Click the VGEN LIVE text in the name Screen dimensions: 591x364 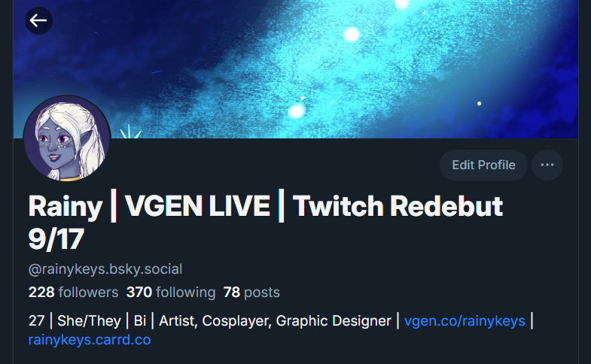(x=197, y=206)
